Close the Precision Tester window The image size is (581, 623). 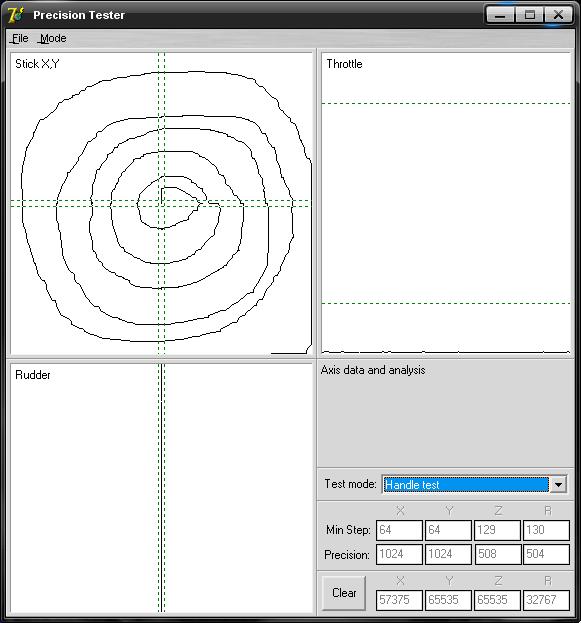tap(558, 15)
